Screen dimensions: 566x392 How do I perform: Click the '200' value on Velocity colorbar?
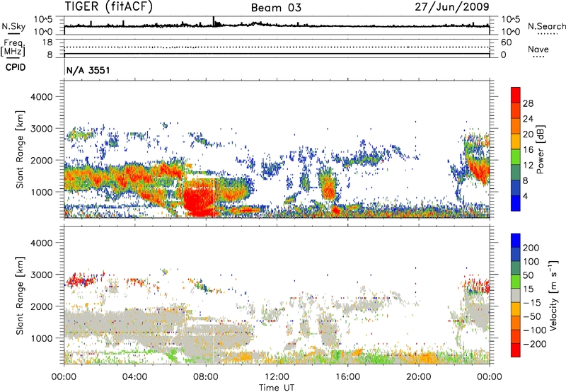[531, 248]
